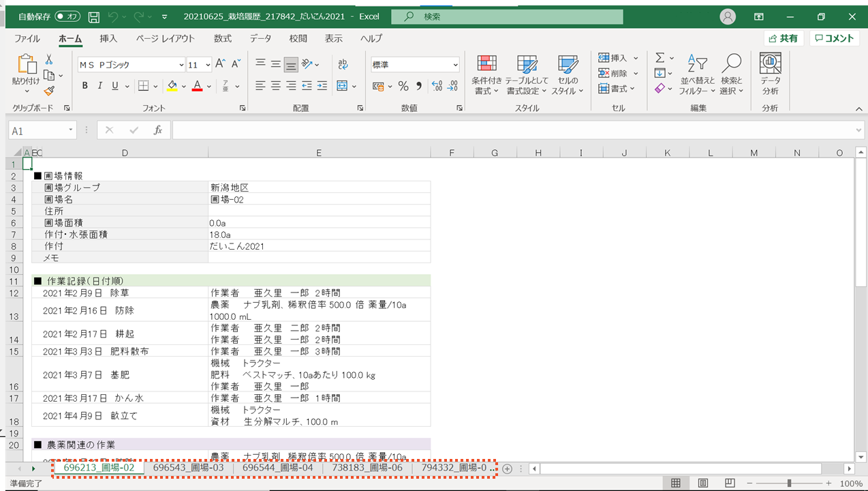Click the コメント button
This screenshot has width=868, height=491.
pyautogui.click(x=835, y=38)
